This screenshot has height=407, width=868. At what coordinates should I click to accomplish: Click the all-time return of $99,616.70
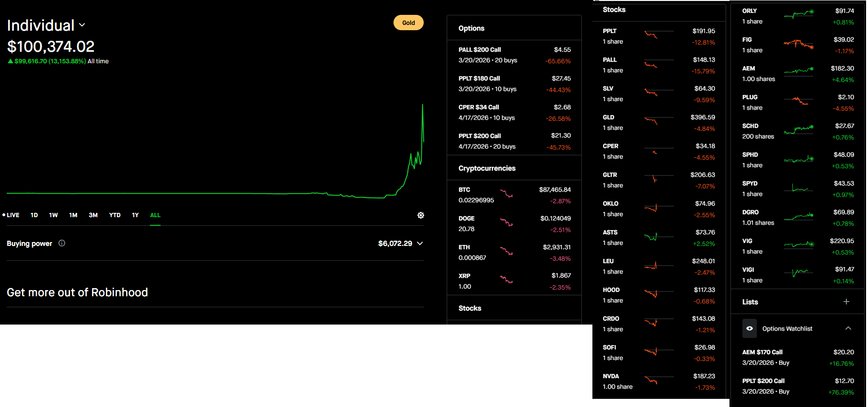tap(50, 61)
